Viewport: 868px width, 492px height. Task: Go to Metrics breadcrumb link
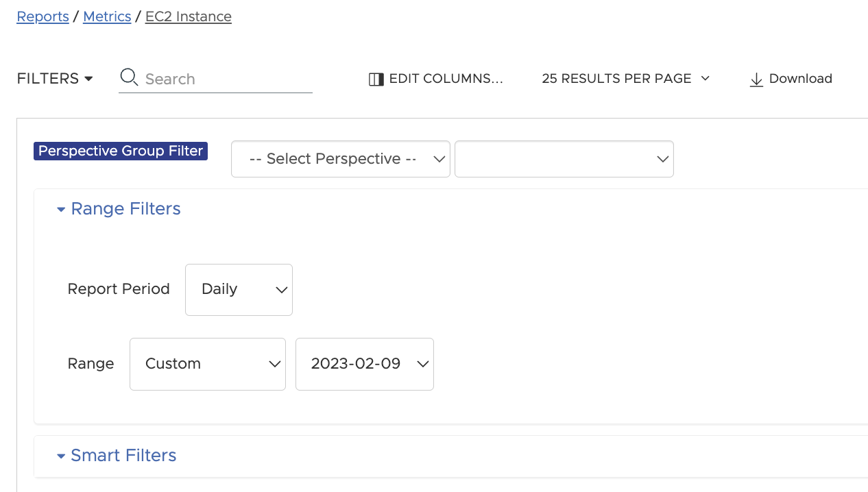tap(107, 16)
